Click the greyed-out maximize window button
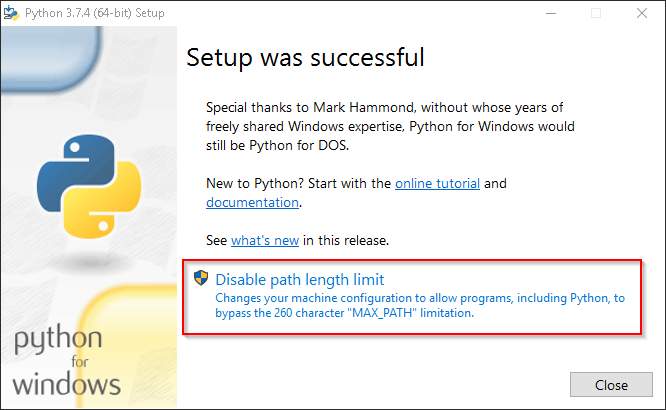 point(596,13)
